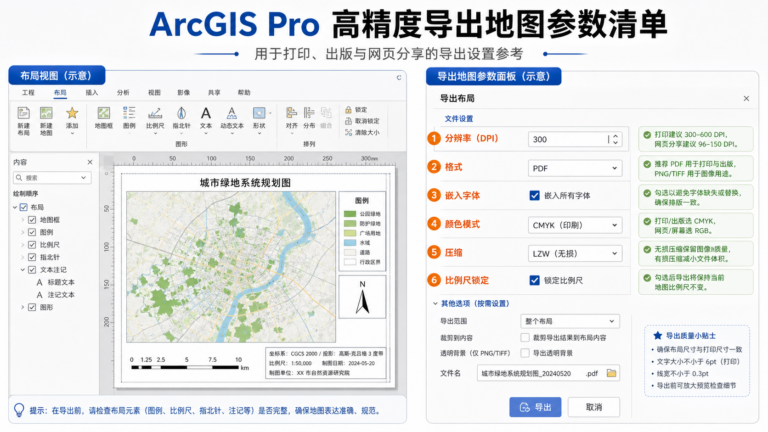Click the search magnifier in 内容 pane
The width and height of the screenshot is (768, 432).
pyautogui.click(x=19, y=177)
